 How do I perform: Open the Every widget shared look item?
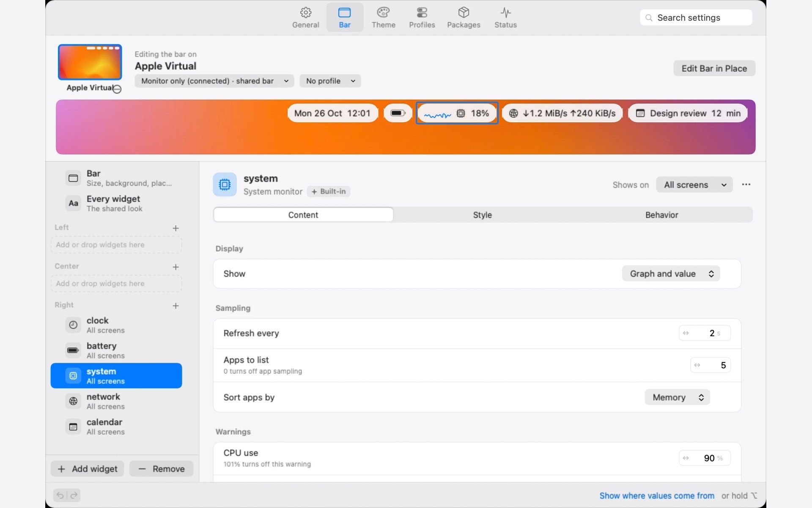point(116,204)
